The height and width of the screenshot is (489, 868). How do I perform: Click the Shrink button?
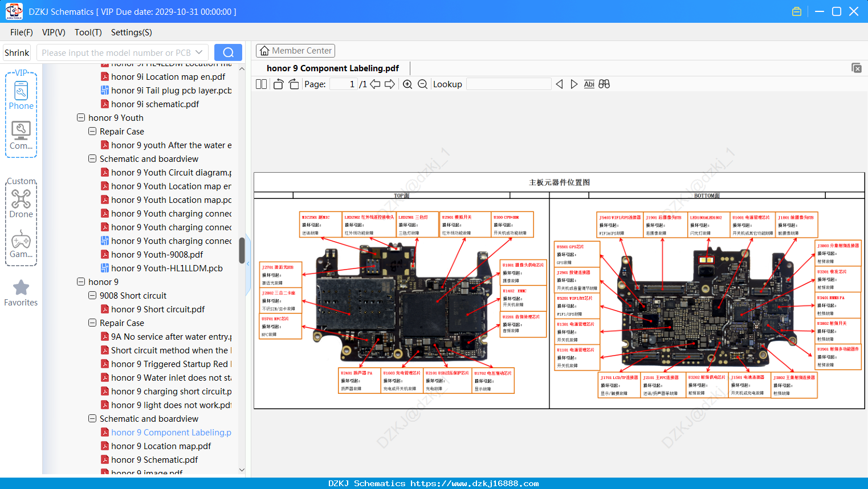point(17,52)
